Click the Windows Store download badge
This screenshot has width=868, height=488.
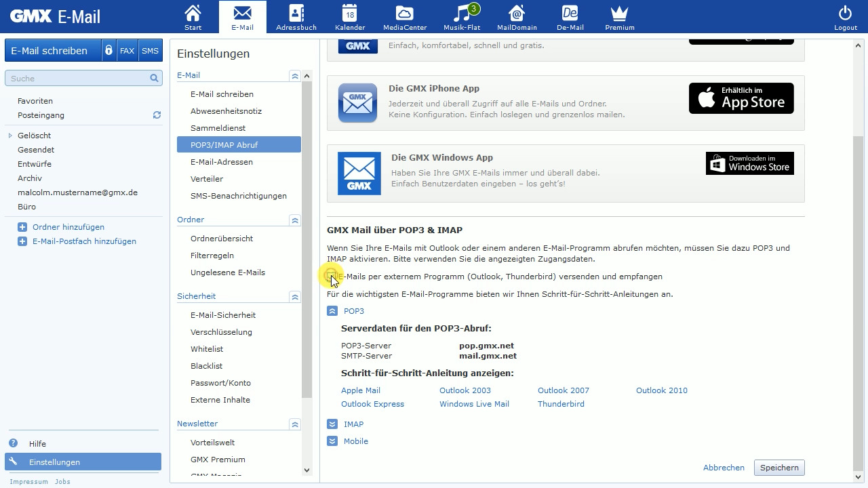tap(750, 163)
